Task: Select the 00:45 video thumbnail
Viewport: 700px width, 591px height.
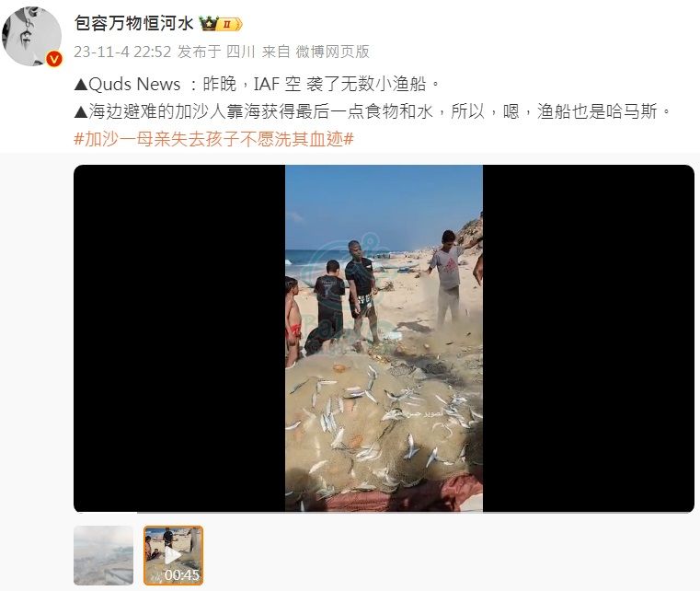Action: pyautogui.click(x=173, y=556)
